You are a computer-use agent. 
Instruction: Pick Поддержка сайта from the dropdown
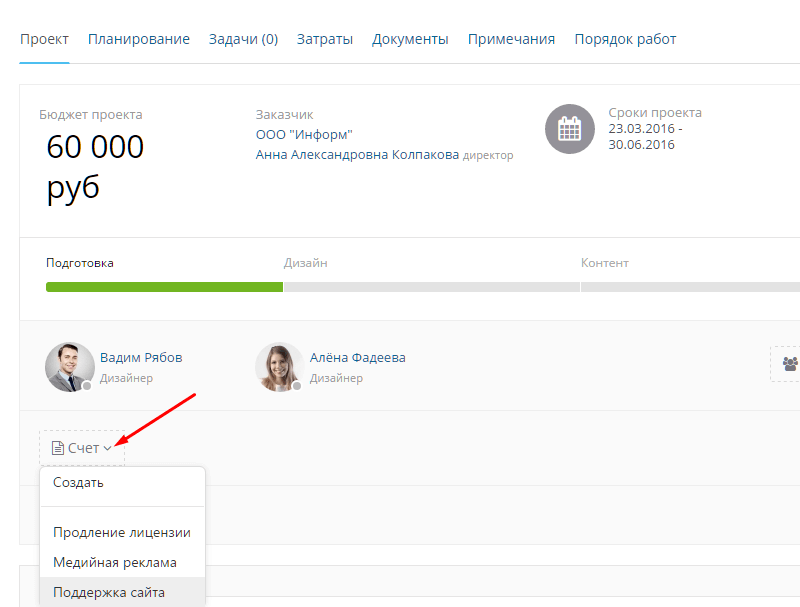108,592
